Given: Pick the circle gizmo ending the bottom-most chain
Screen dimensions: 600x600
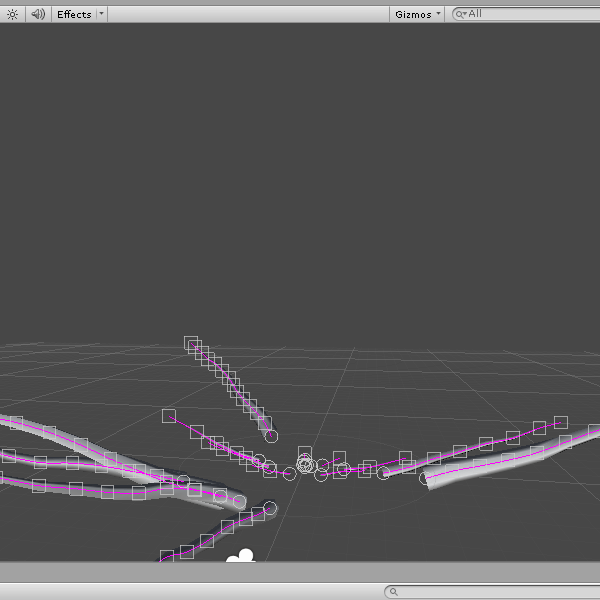Looking at the screenshot, I should click(270, 508).
